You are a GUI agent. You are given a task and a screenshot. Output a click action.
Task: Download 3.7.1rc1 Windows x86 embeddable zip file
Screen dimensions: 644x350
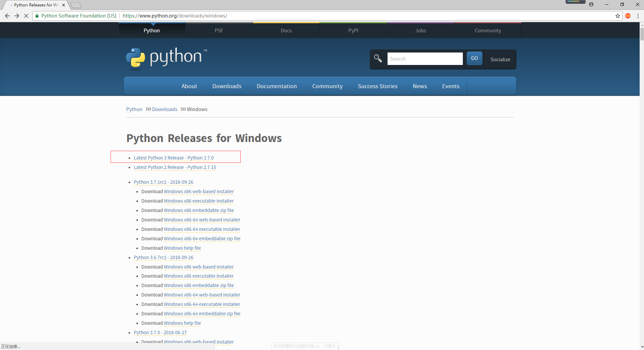(x=199, y=210)
